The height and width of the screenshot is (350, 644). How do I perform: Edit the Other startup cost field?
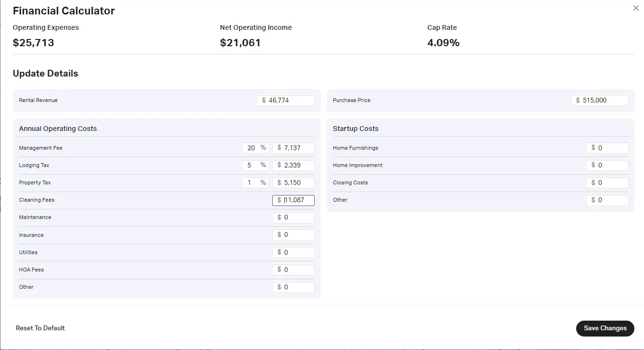[607, 200]
